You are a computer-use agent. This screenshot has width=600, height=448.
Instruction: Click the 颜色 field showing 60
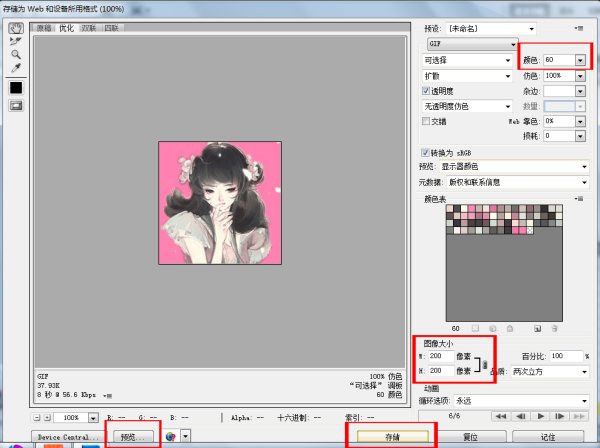(x=559, y=60)
